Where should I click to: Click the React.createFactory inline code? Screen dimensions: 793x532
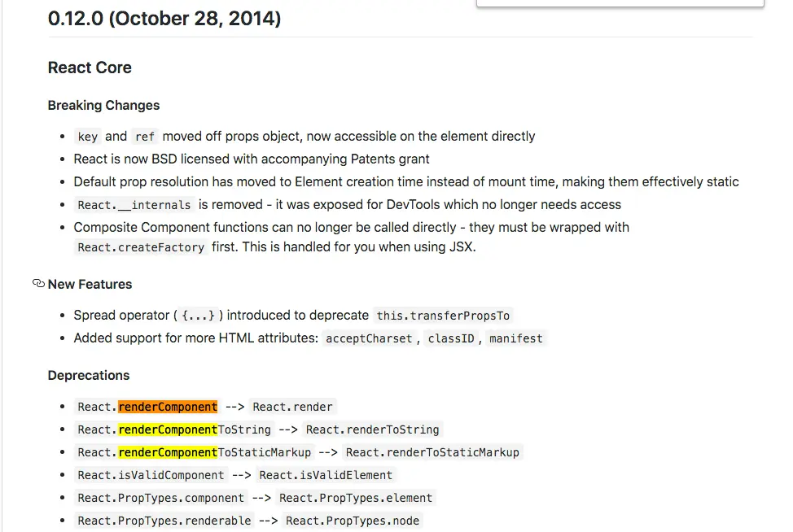click(x=141, y=247)
